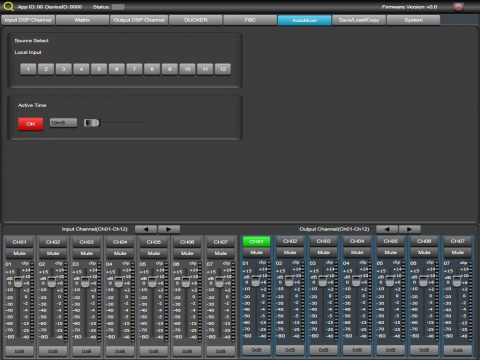Mute output channel CH04
The height and width of the screenshot is (360, 480).
point(357,252)
